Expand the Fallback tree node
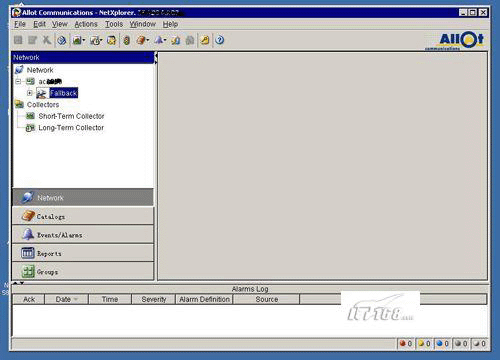This screenshot has width=500, height=360. tap(30, 93)
